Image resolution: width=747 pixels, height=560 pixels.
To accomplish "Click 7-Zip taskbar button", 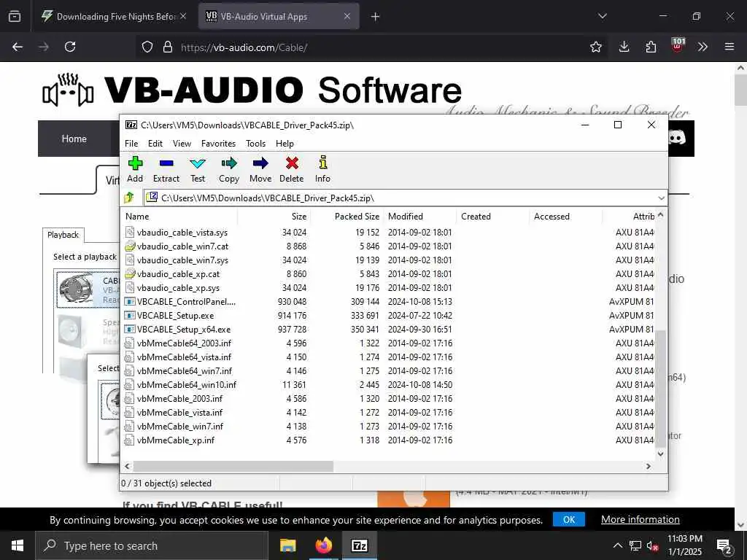I will (x=360, y=545).
